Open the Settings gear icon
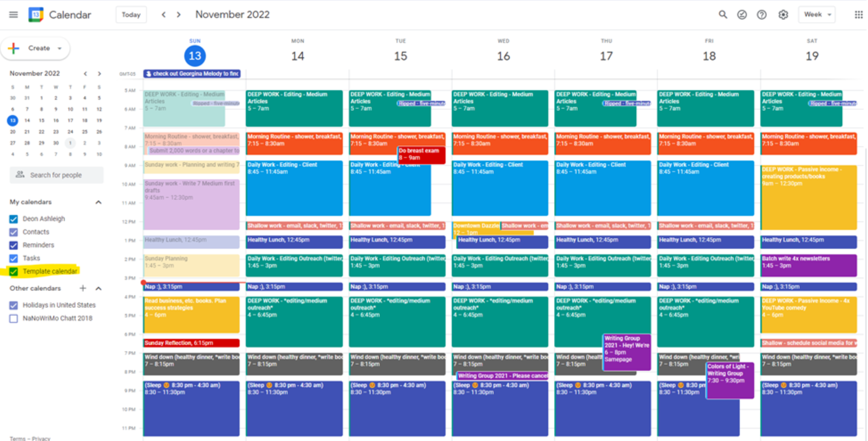The height and width of the screenshot is (441, 868). [783, 15]
